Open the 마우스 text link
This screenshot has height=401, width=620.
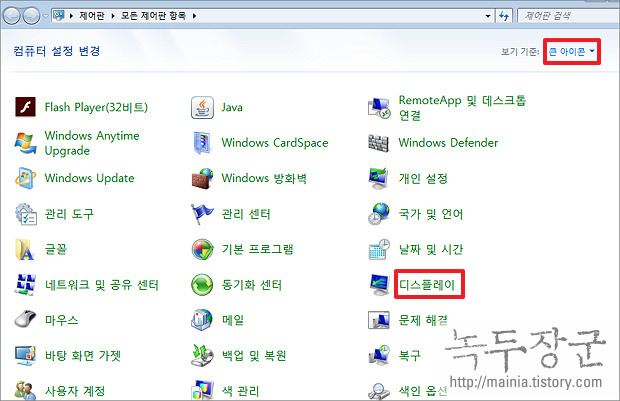point(62,320)
